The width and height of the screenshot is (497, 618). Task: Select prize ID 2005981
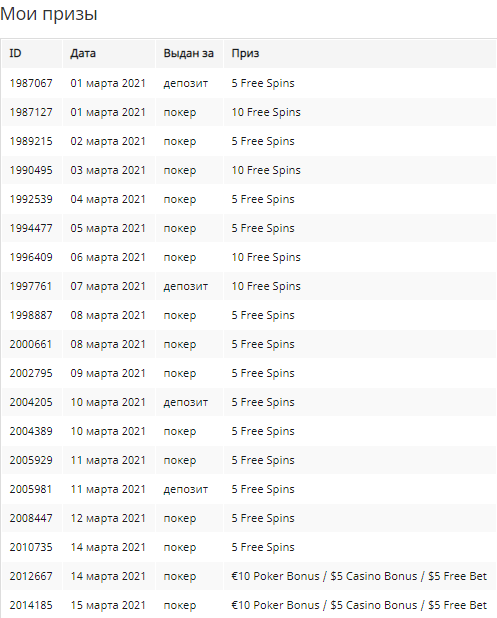(x=31, y=489)
